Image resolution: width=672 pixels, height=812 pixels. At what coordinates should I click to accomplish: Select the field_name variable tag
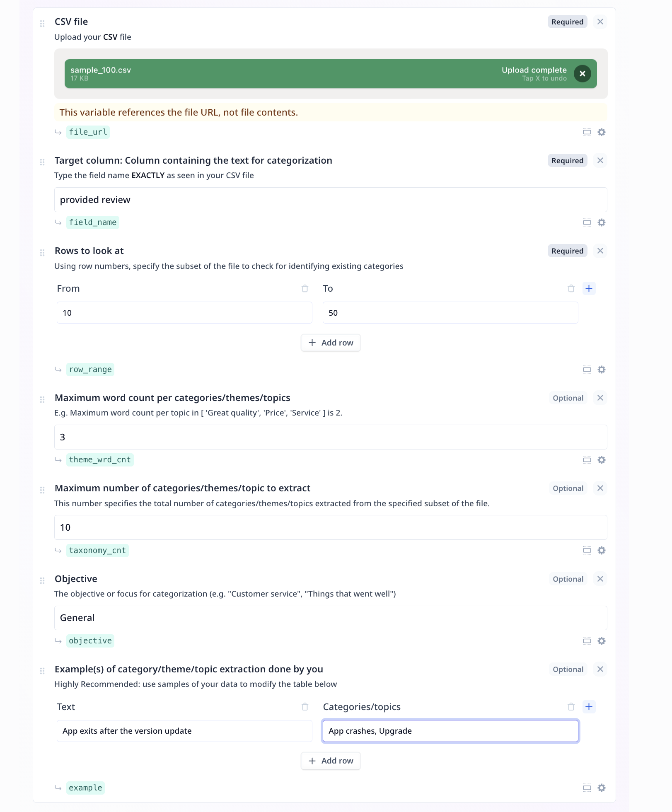(x=93, y=222)
